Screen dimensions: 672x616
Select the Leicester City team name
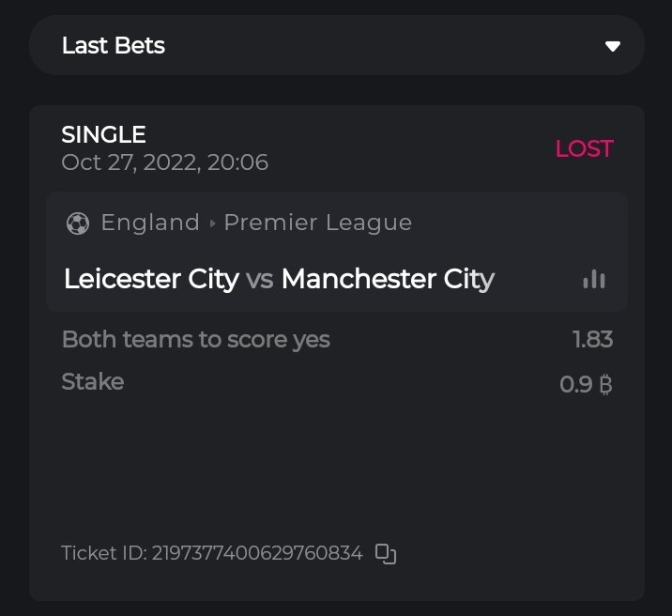151,279
